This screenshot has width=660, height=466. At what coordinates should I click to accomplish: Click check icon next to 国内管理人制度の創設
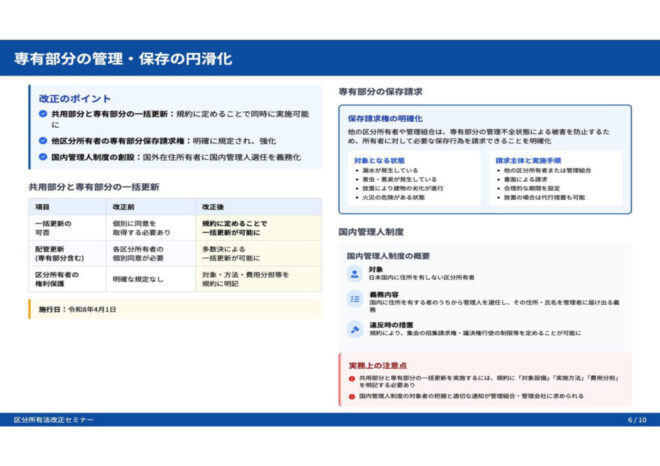(x=43, y=157)
